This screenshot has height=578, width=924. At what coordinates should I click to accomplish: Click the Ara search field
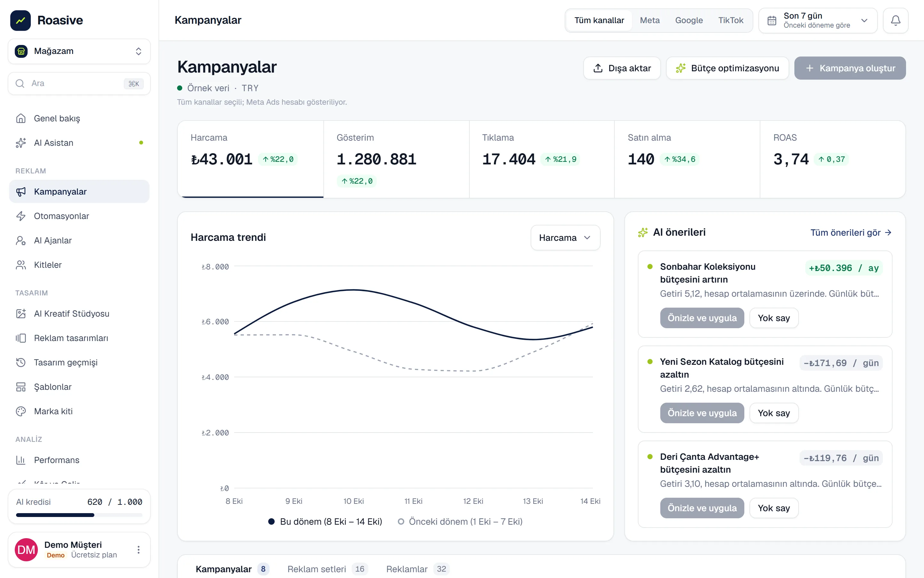point(80,83)
